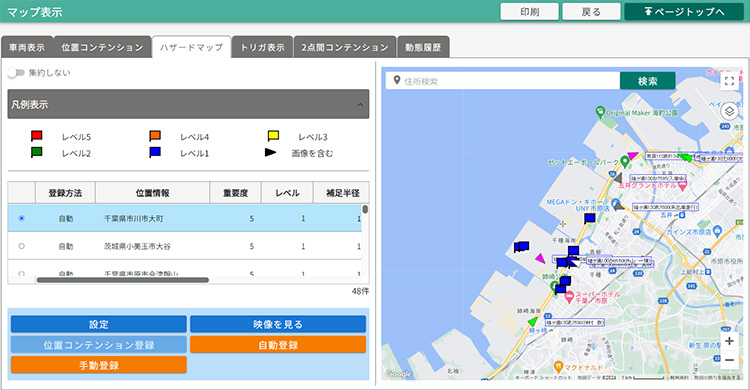Click the 検索 search button on map
Image resolution: width=750 pixels, height=390 pixels.
(648, 81)
